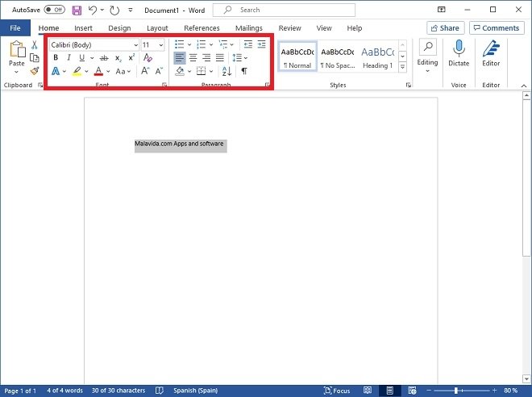The width and height of the screenshot is (532, 397).
Task: Switch to Read Mode view
Action: pos(368,391)
